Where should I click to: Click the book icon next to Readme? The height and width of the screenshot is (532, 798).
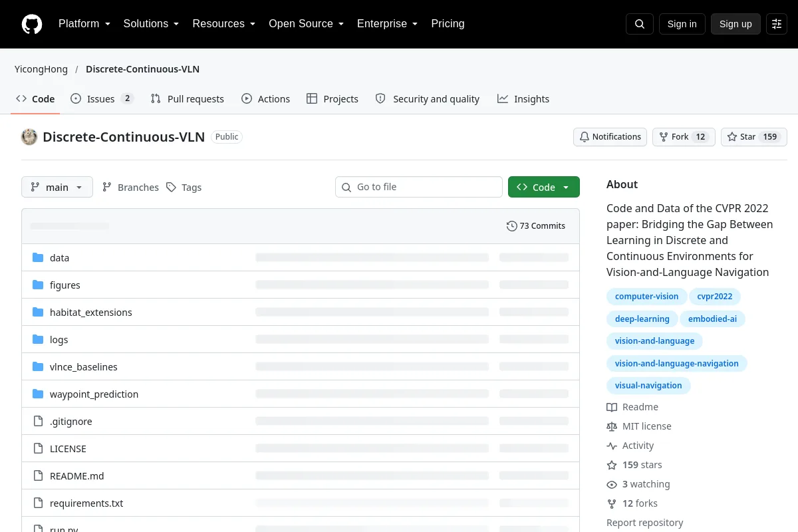pyautogui.click(x=612, y=407)
